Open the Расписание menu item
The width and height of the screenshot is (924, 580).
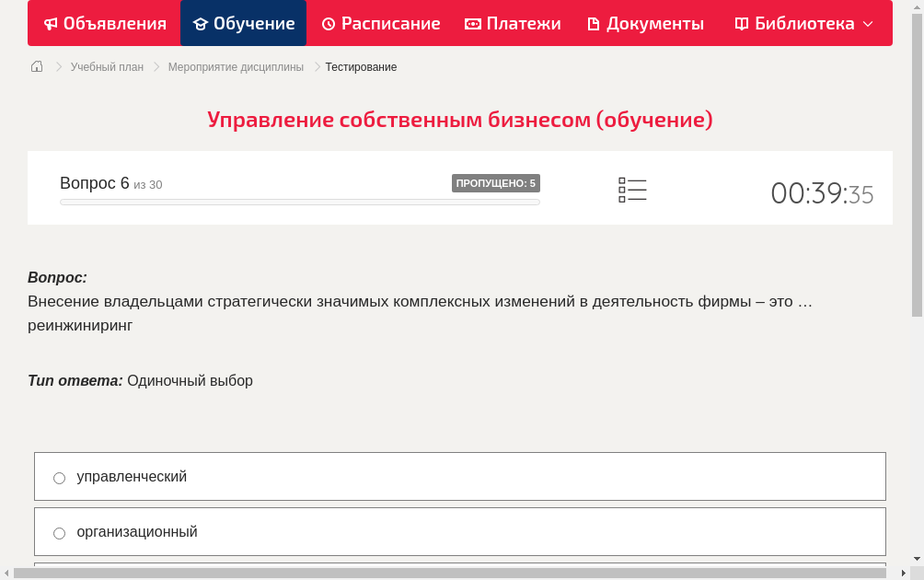380,23
